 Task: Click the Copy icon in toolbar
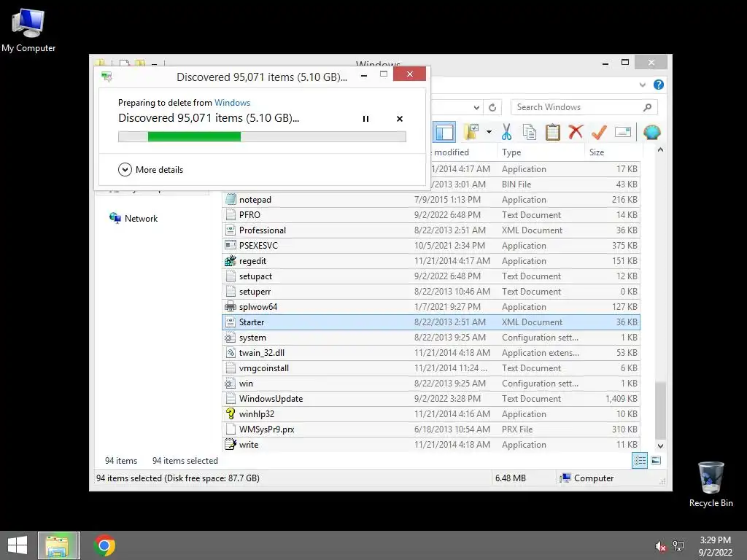(530, 132)
